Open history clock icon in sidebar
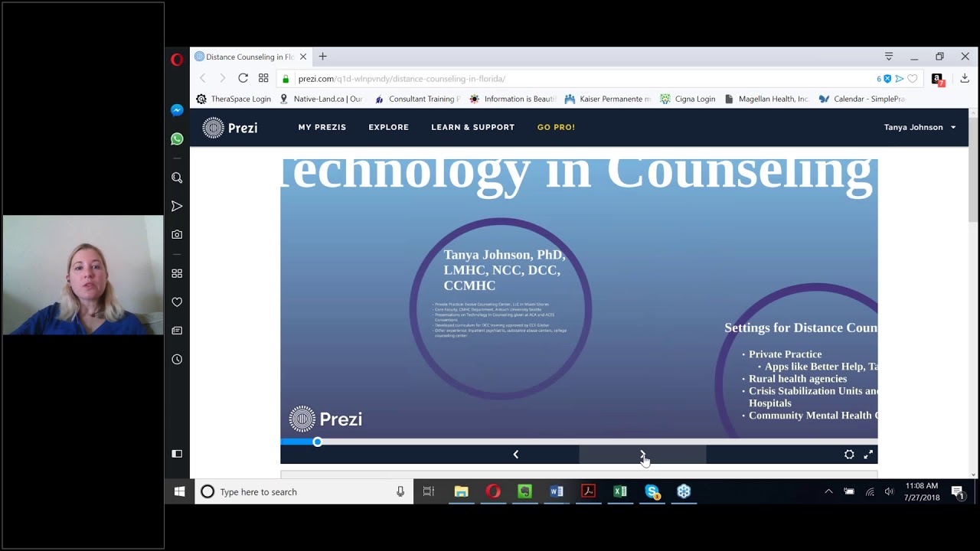Viewport: 980px width, 551px height. (x=177, y=359)
